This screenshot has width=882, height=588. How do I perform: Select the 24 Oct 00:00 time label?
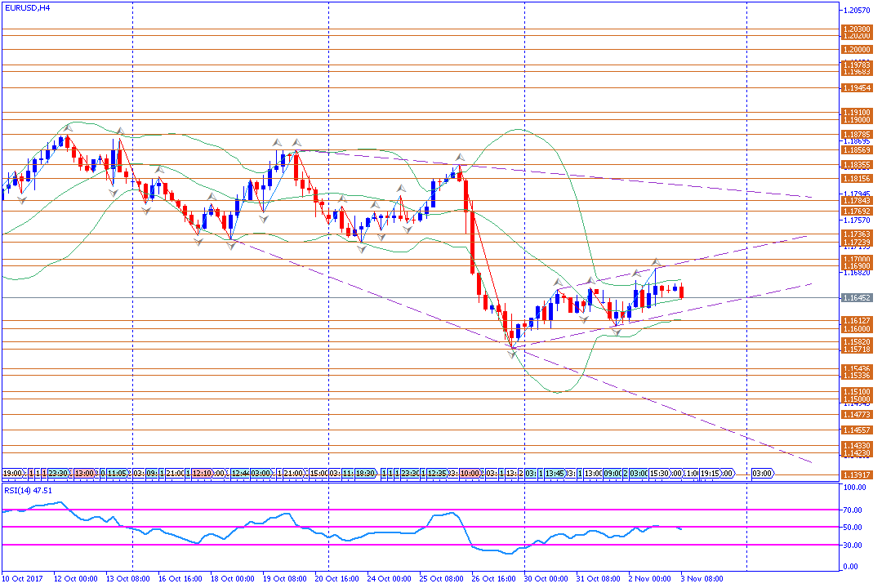click(x=390, y=578)
